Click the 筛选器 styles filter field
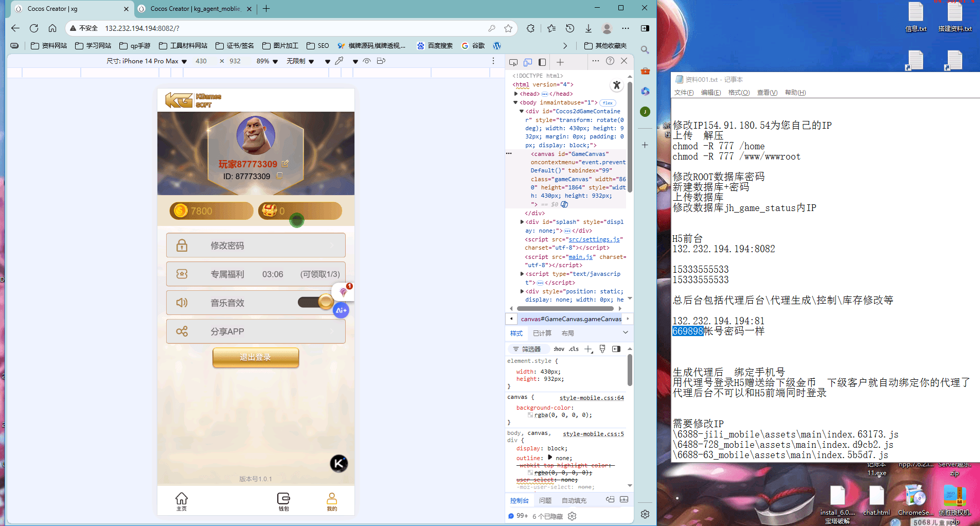 [530, 349]
